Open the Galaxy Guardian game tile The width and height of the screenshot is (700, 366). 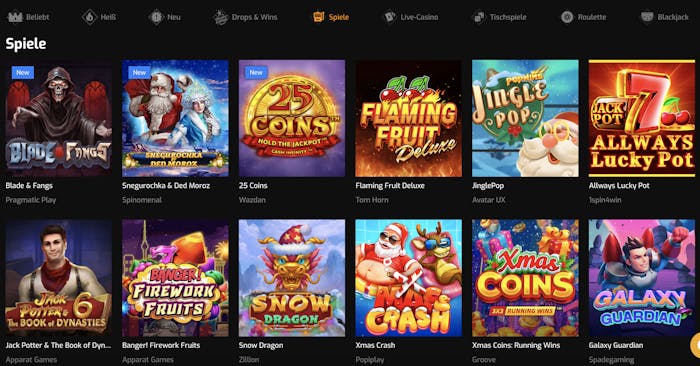tap(642, 278)
